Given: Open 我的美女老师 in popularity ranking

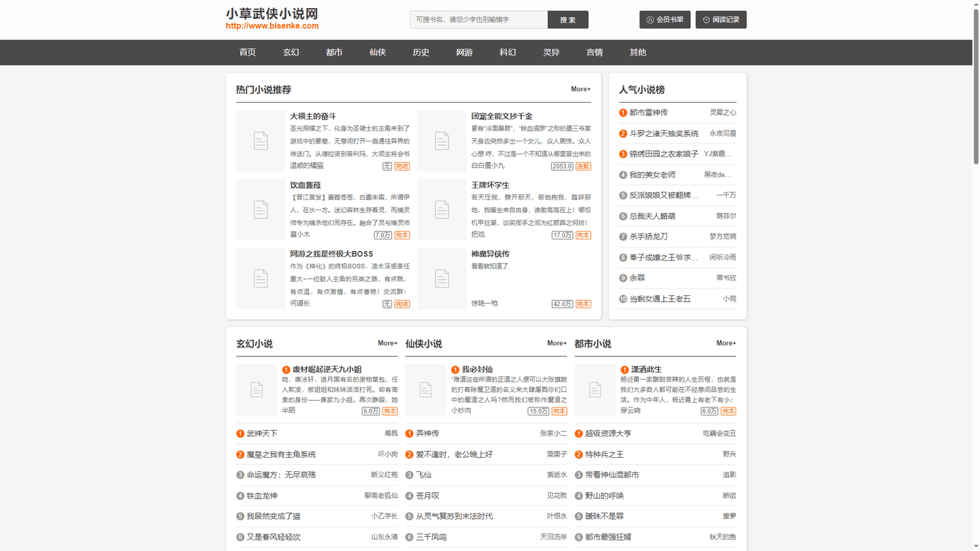Looking at the screenshot, I should pyautogui.click(x=653, y=175).
